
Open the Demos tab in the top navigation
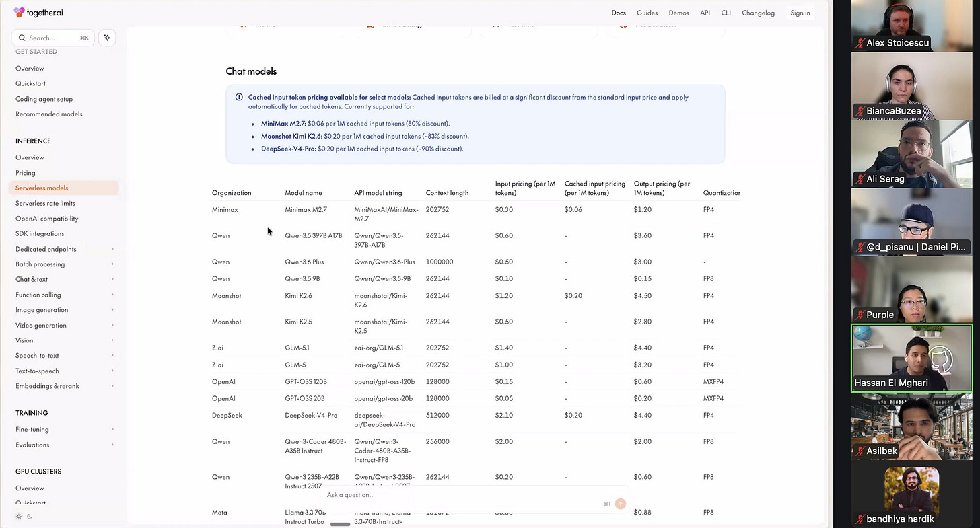pos(678,13)
